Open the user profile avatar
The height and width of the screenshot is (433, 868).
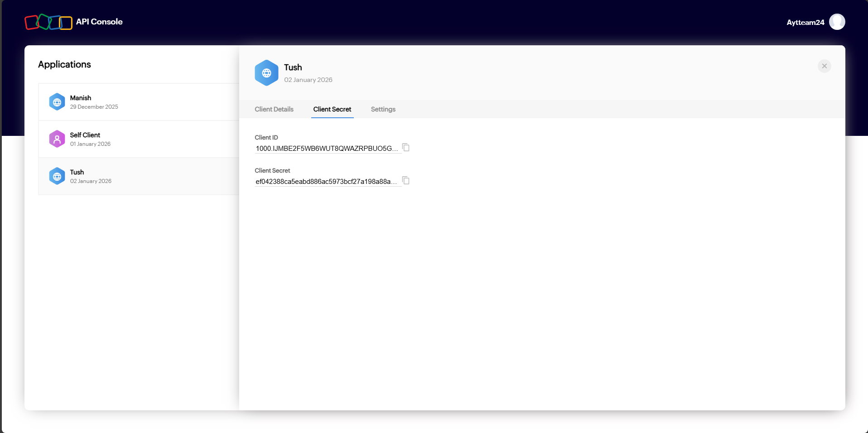pyautogui.click(x=837, y=22)
